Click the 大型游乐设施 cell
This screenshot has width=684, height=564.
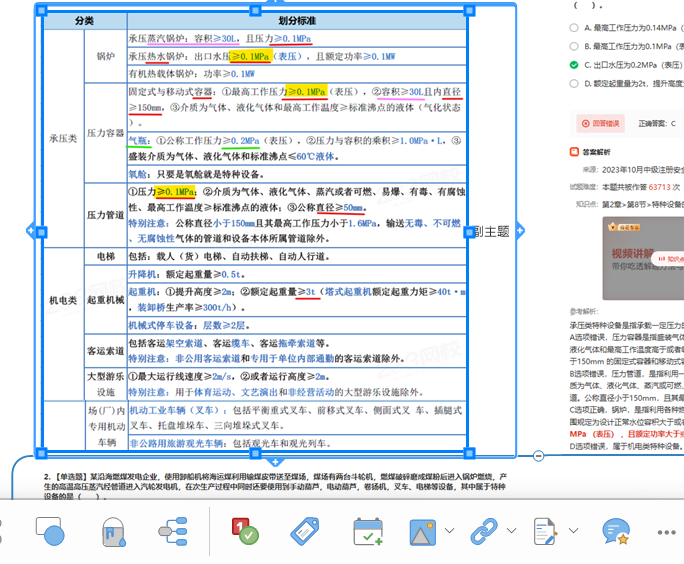[x=106, y=384]
